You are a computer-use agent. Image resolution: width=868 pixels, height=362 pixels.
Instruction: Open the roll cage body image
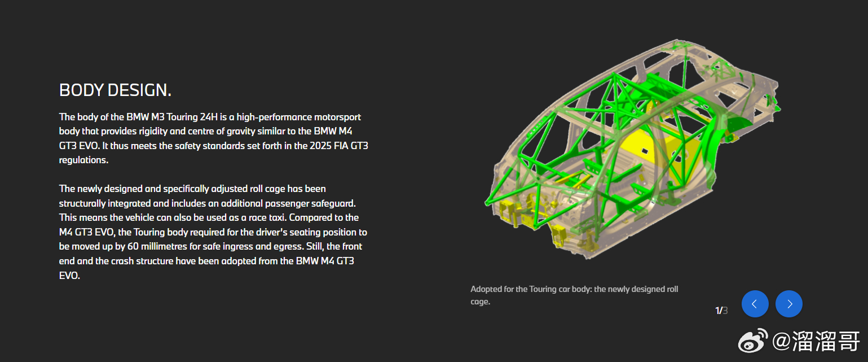(633, 149)
